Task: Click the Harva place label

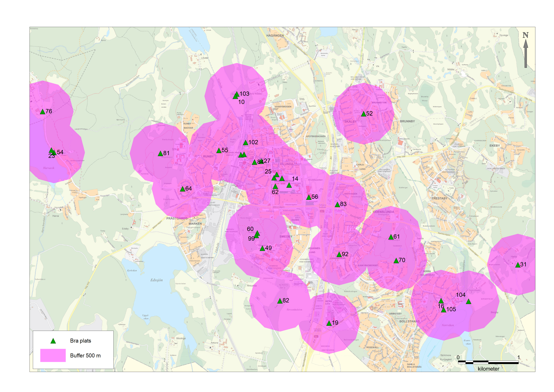Action: click(55, 216)
